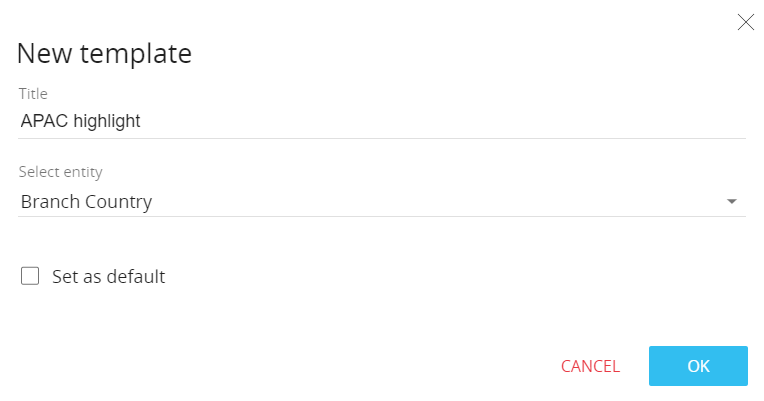764x401 pixels.
Task: Click the 'Branch Country' selected value text
Action: point(86,202)
